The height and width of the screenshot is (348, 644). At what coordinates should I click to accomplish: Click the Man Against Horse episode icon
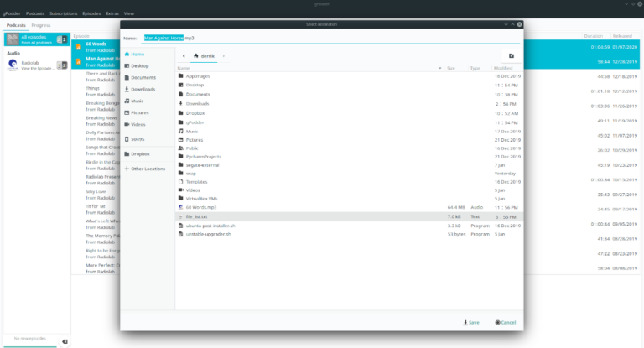coord(79,61)
